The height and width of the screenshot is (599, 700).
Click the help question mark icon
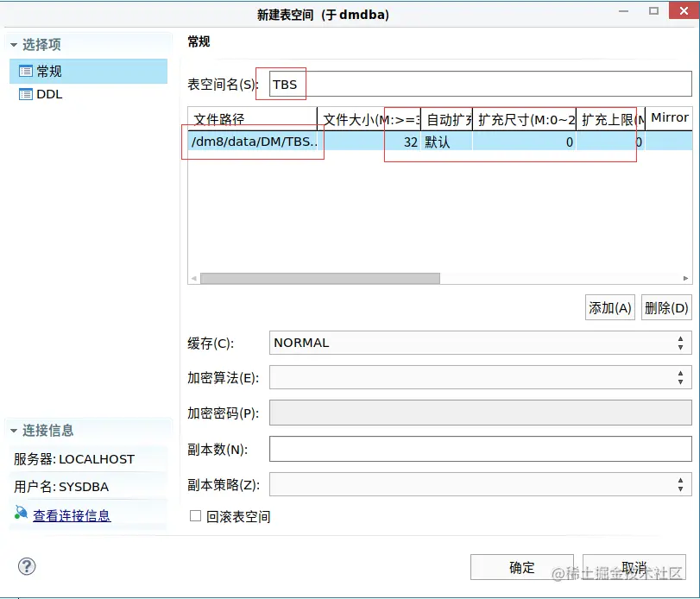click(26, 567)
